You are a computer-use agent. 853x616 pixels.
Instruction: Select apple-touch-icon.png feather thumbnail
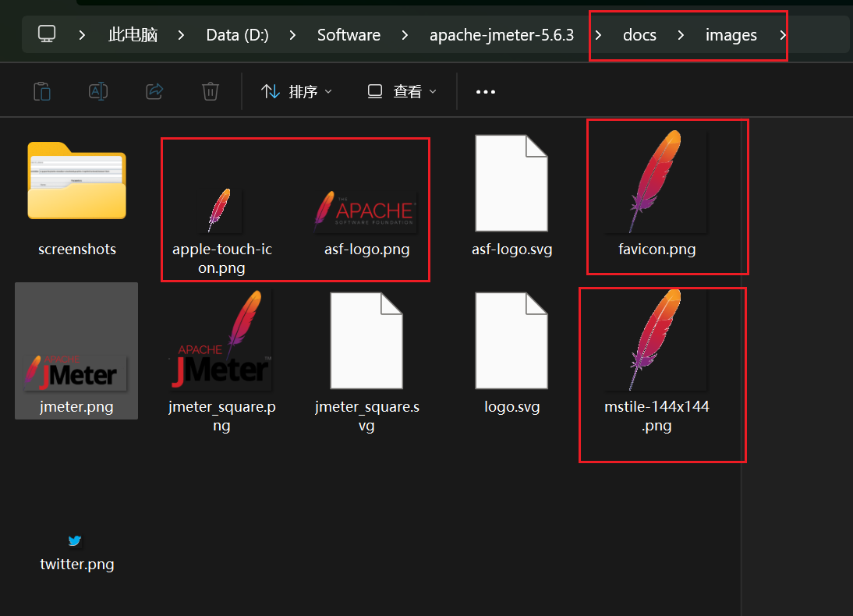(221, 210)
